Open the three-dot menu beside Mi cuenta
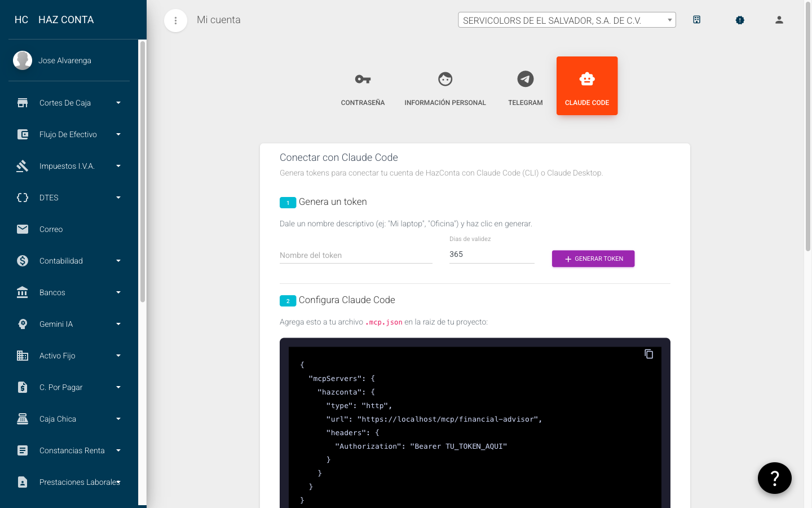The height and width of the screenshot is (508, 812). pos(175,21)
